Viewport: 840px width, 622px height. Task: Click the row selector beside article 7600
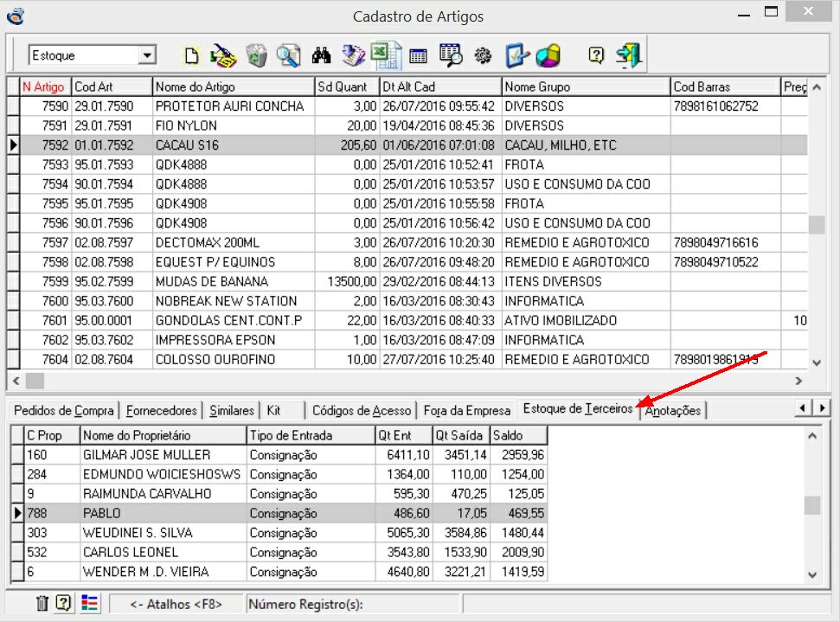tap(13, 301)
